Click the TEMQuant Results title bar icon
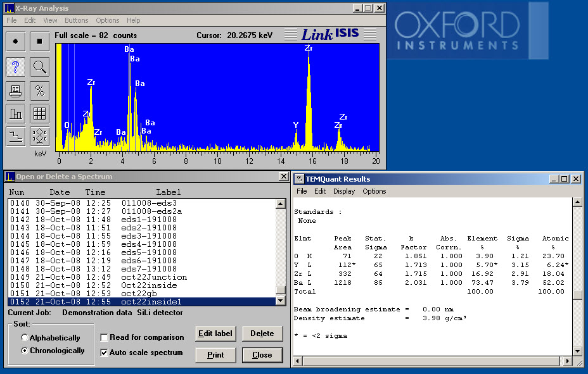 [x=299, y=179]
